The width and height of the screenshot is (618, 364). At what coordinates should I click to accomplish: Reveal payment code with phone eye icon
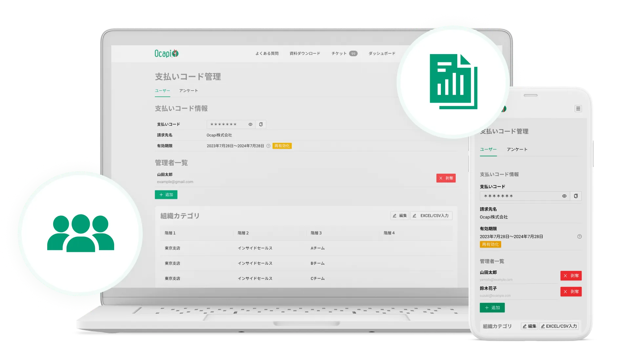click(x=564, y=196)
